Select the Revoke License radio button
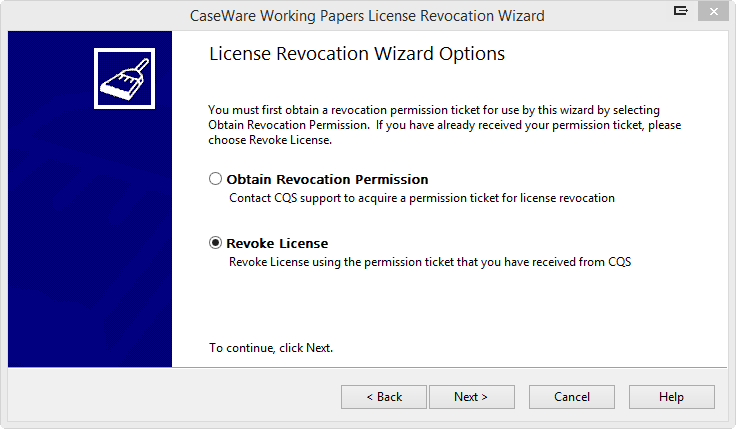The image size is (736, 429). (215, 243)
